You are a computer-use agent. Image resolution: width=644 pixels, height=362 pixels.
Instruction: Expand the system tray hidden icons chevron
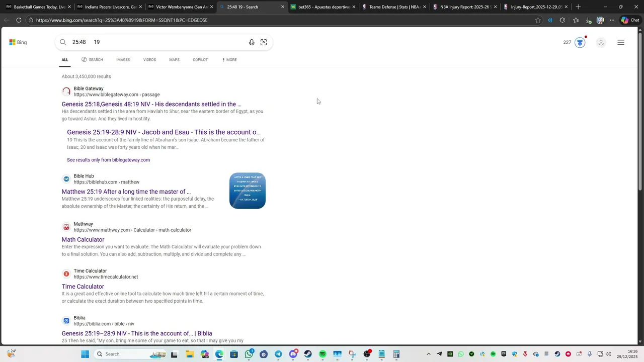(x=429, y=354)
